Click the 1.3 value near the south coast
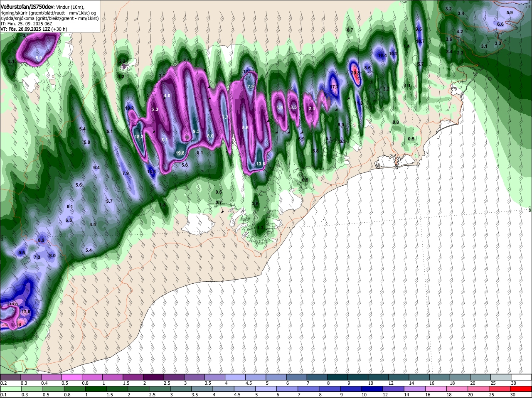Image resolution: width=532 pixels, height=398 pixels. tap(260, 228)
